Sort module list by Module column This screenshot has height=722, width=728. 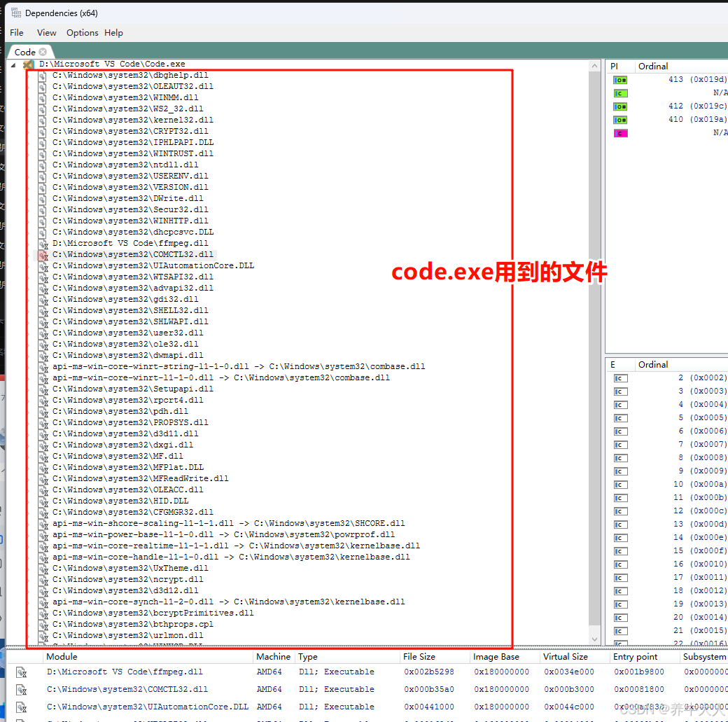[148, 656]
